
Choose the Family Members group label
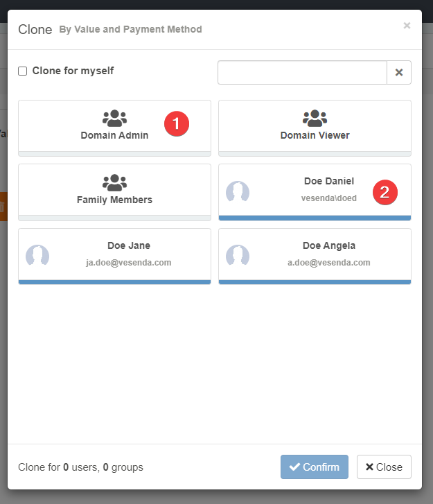coord(114,200)
